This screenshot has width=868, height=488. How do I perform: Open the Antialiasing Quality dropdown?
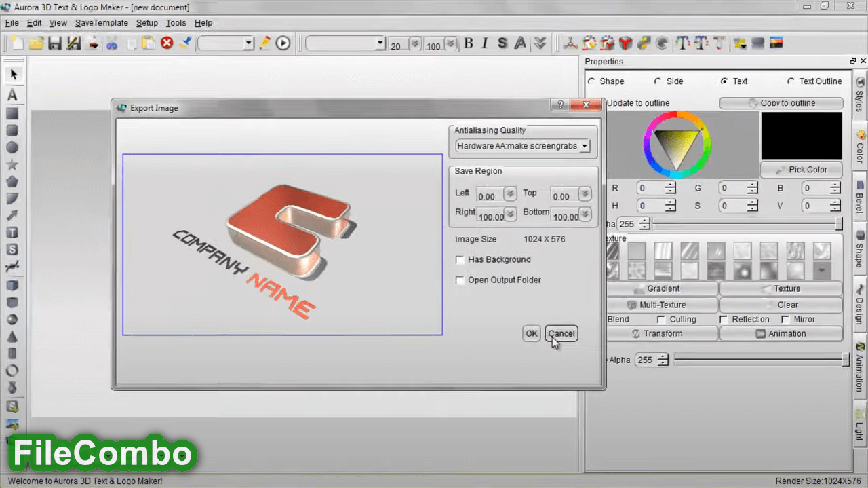(584, 146)
